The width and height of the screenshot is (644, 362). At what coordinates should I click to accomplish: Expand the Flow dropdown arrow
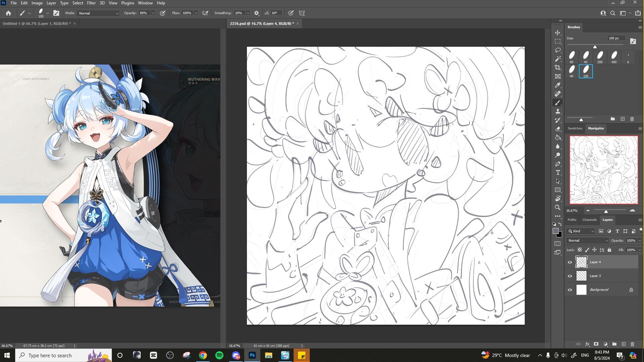coord(196,13)
